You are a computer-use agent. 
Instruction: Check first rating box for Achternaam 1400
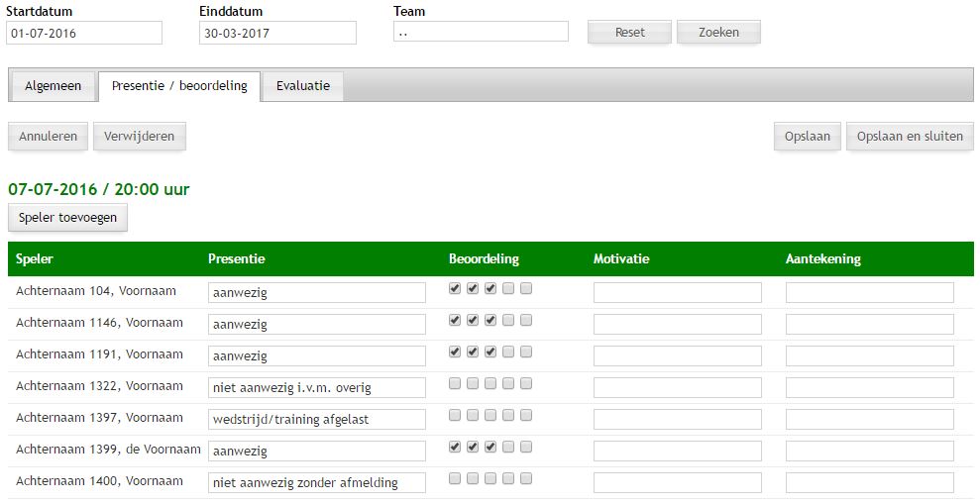point(455,478)
